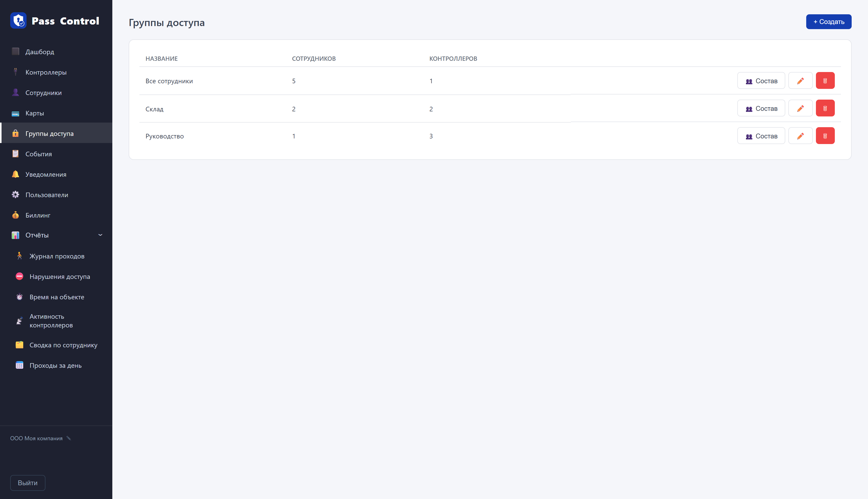
Task: Click the КОНТРОЛЛЕРОВ column header
Action: coord(453,58)
